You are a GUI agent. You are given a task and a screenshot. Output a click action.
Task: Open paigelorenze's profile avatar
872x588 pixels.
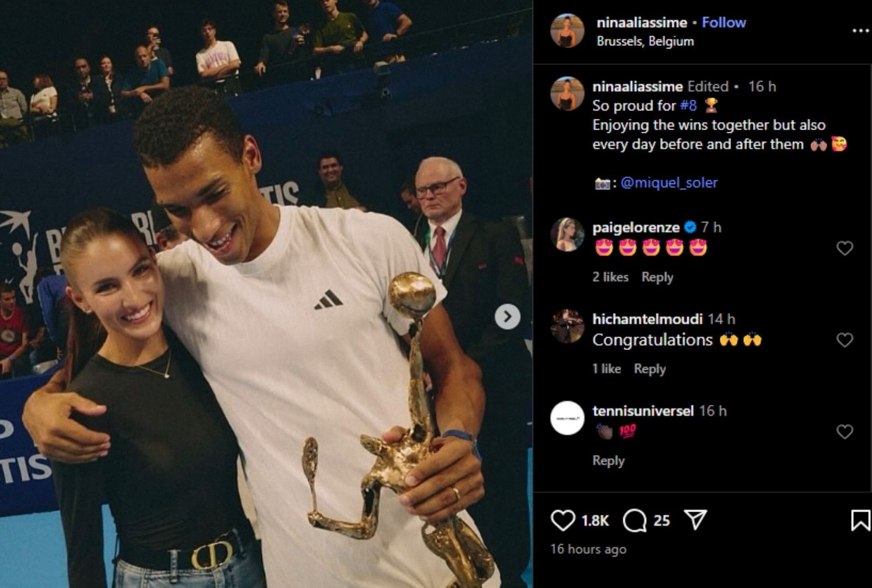click(x=567, y=234)
